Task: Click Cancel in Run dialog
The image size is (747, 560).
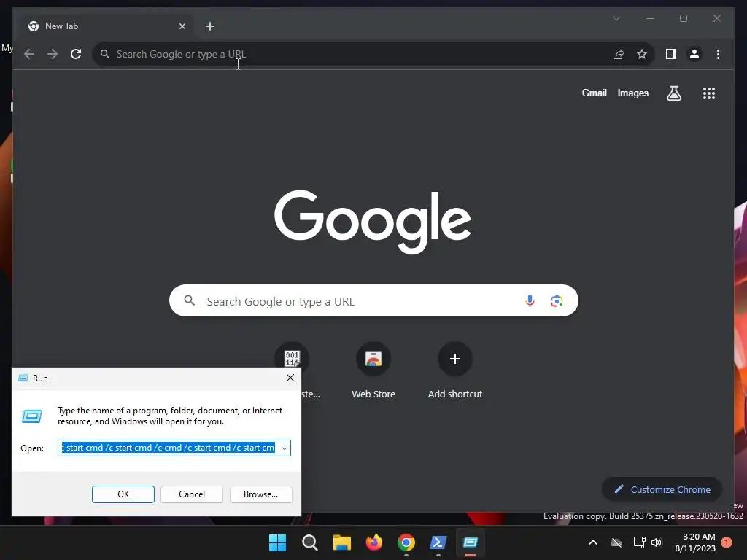Action: pyautogui.click(x=192, y=494)
